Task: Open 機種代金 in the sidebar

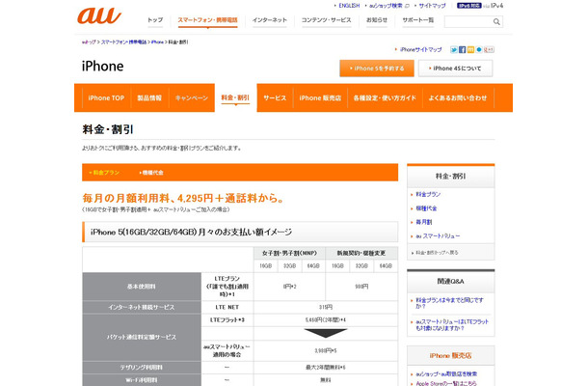Action: (426, 208)
